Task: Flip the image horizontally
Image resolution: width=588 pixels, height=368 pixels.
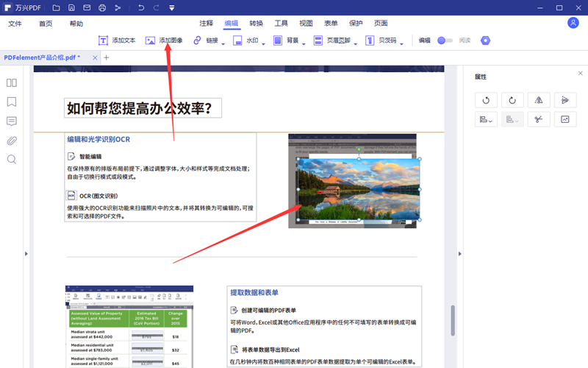Action: 539,100
